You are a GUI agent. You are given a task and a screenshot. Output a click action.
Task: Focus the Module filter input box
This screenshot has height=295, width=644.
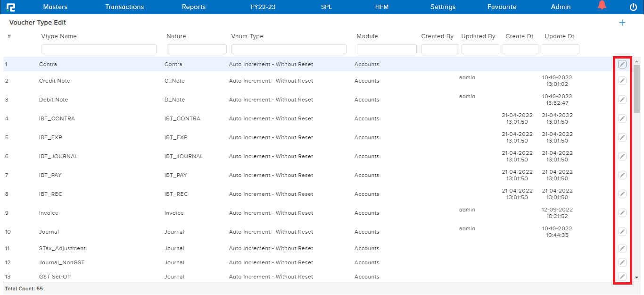(x=387, y=49)
